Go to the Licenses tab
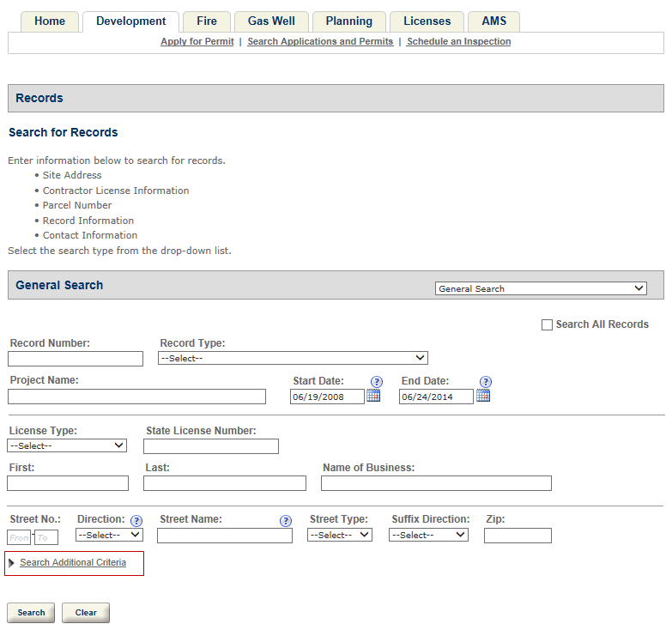 [427, 21]
